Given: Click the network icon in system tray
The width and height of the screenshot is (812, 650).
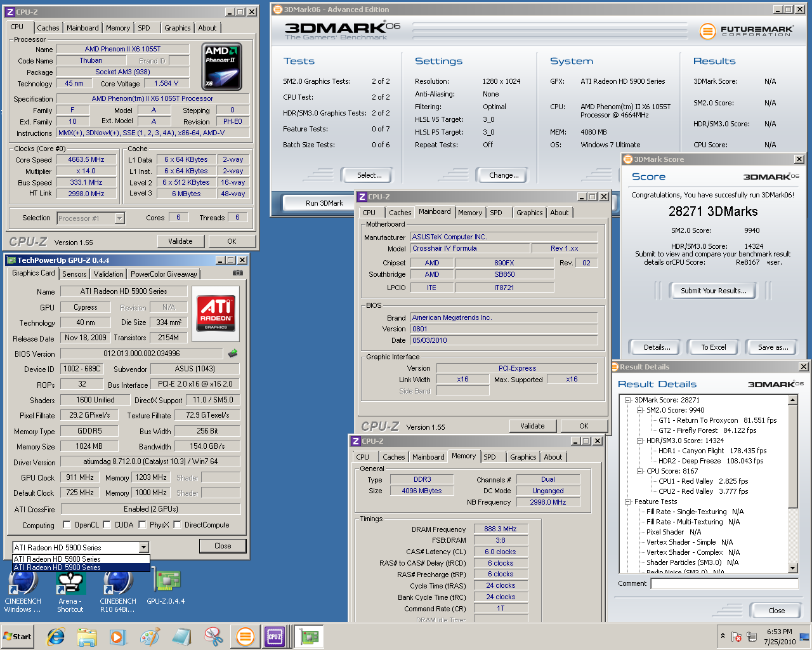Looking at the screenshot, I should tap(752, 637).
